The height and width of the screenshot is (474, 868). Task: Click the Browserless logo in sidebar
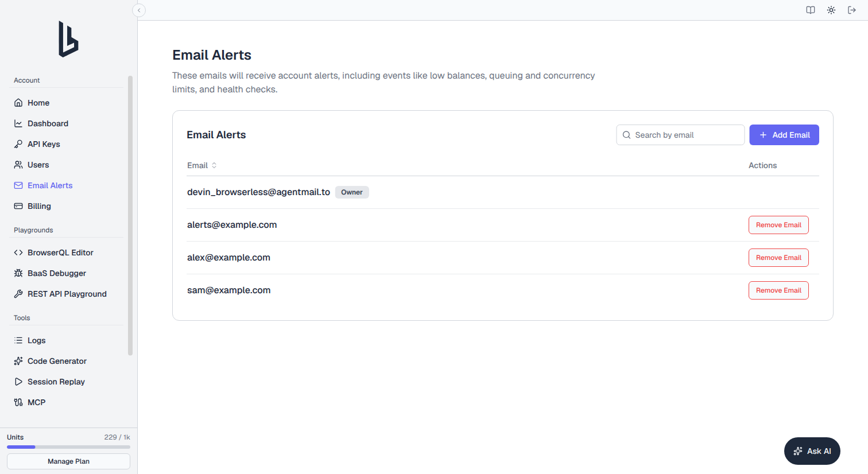[68, 39]
